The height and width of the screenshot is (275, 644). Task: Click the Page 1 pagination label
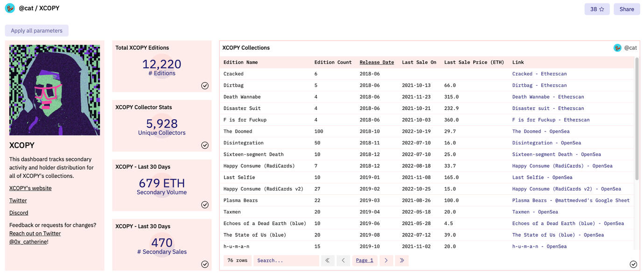(x=364, y=260)
